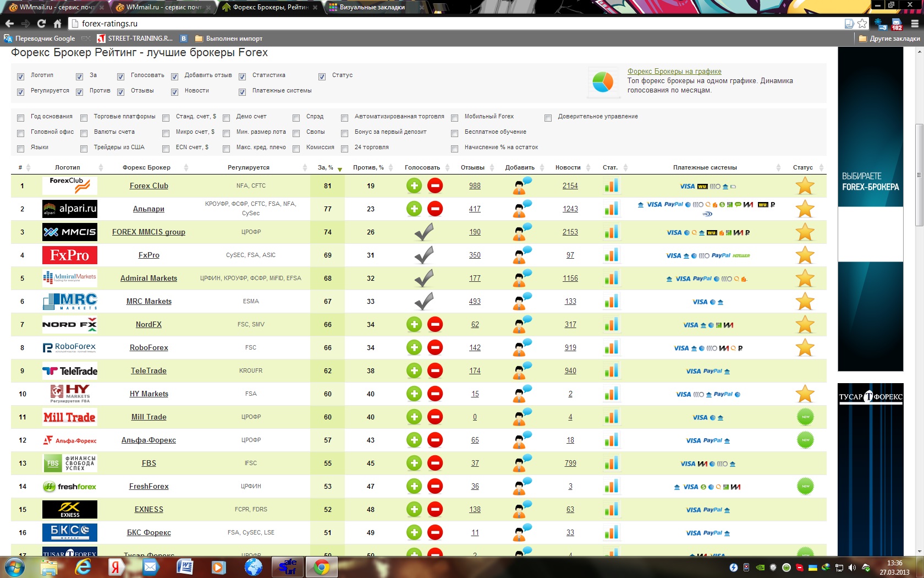
Task: Open add-review icon for Forex Club
Action: click(x=521, y=186)
